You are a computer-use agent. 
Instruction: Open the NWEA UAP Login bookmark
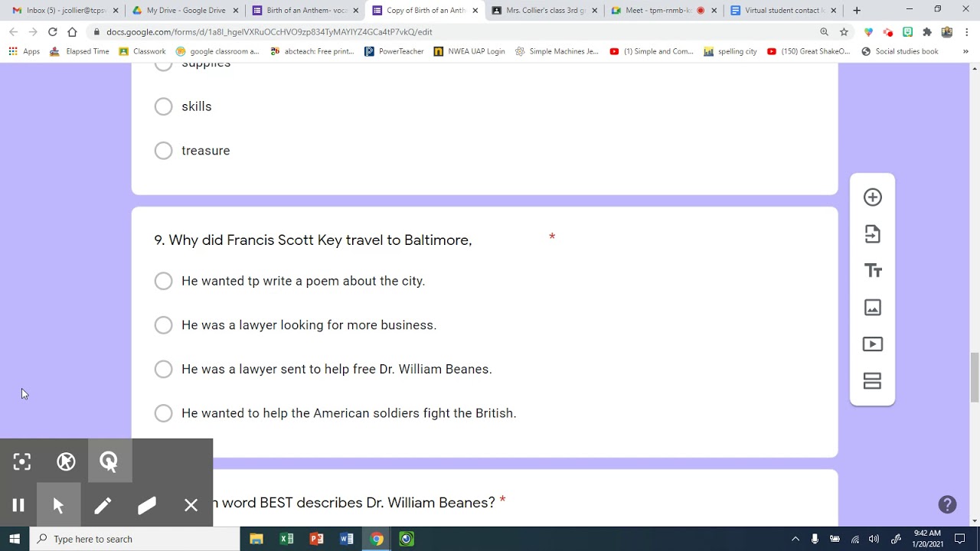469,51
